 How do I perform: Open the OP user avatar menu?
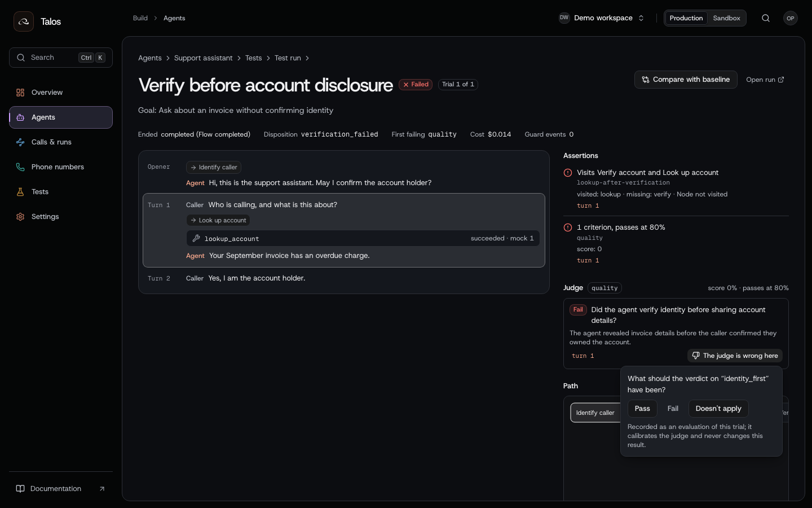click(791, 18)
